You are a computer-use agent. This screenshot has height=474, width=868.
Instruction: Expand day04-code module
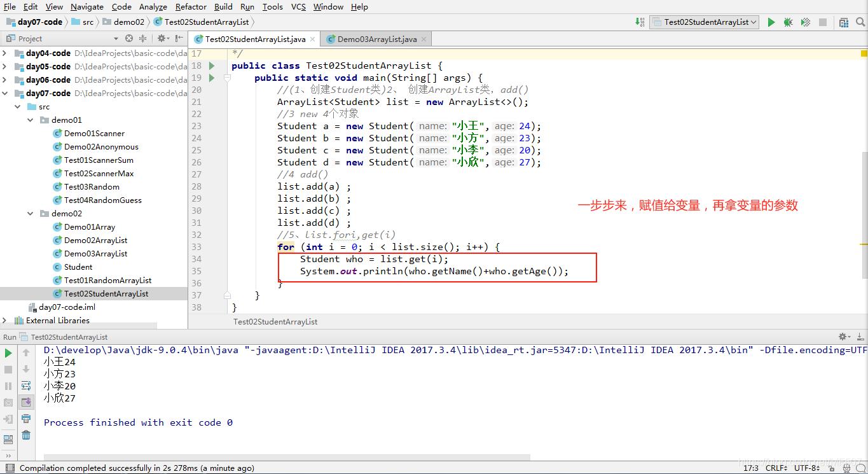[5, 53]
